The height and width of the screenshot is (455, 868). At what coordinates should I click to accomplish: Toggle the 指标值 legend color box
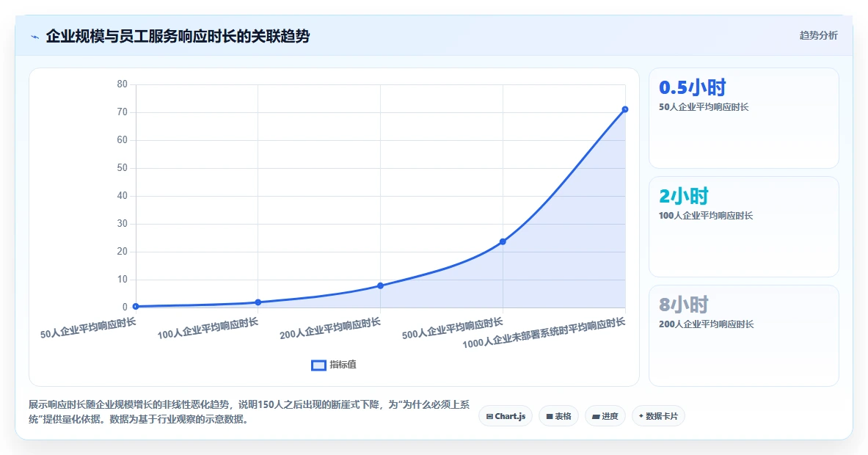[318, 365]
